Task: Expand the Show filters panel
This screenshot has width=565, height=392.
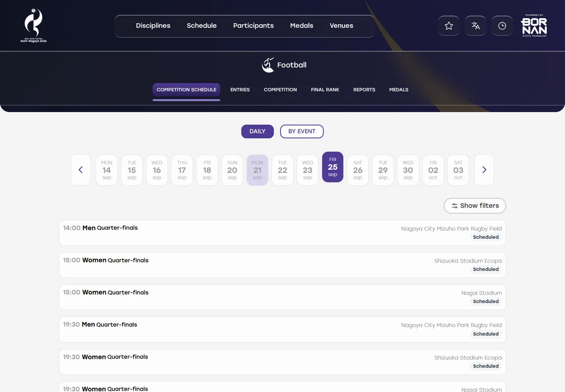Action: pos(475,206)
